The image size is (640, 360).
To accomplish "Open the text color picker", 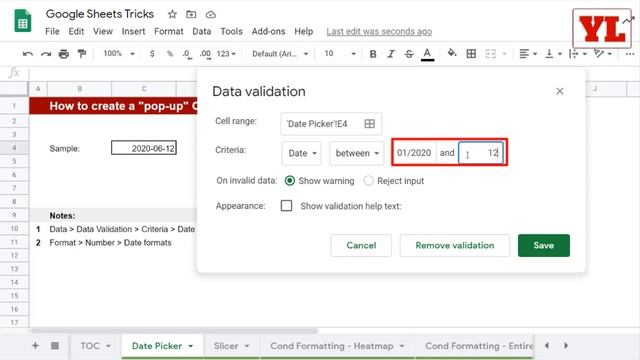I will pyautogui.click(x=427, y=54).
